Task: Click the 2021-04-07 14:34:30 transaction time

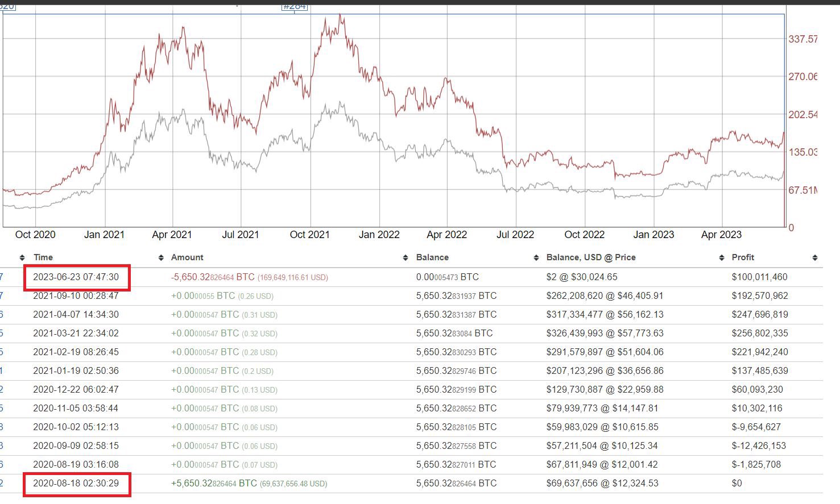Action: click(x=76, y=315)
